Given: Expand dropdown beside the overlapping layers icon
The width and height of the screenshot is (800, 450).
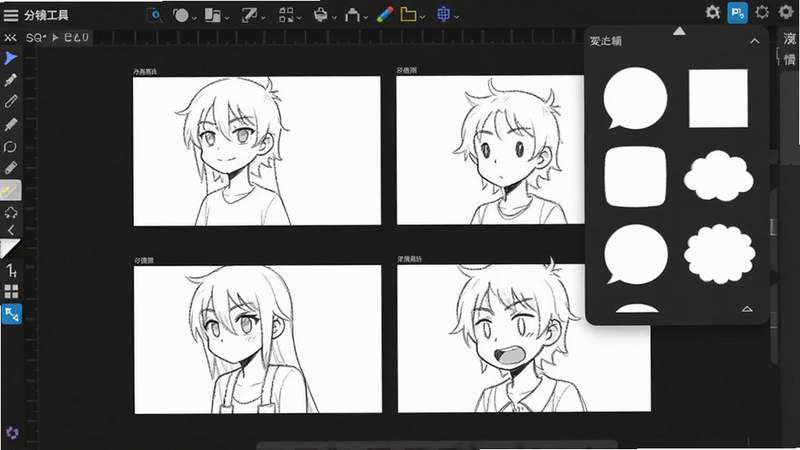Looking at the screenshot, I should tap(227, 18).
